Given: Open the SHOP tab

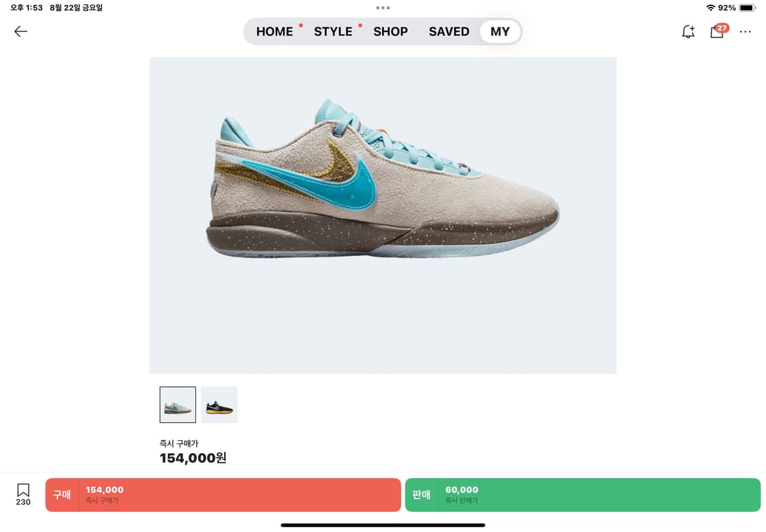Looking at the screenshot, I should (390, 32).
